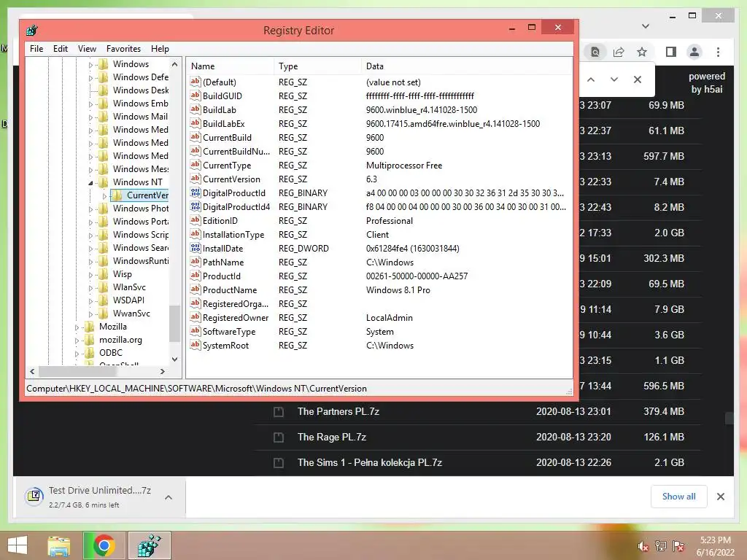Select the ODBC folder icon
Viewport: 747px width, 560px height.
click(x=90, y=353)
